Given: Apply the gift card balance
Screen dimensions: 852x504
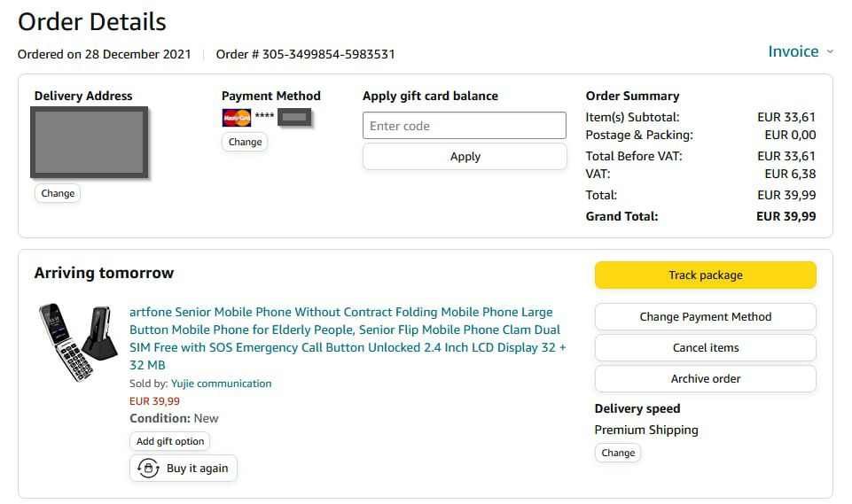Looking at the screenshot, I should click(465, 157).
